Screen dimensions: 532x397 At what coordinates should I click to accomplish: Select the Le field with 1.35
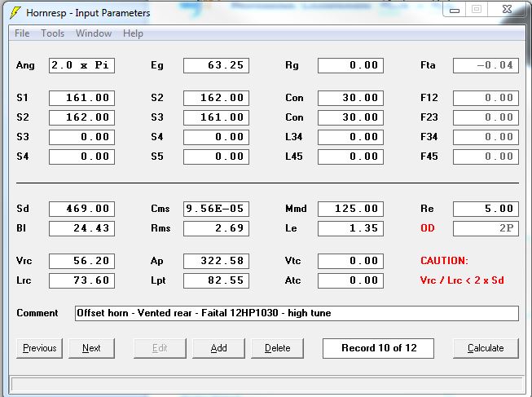pyautogui.click(x=350, y=228)
